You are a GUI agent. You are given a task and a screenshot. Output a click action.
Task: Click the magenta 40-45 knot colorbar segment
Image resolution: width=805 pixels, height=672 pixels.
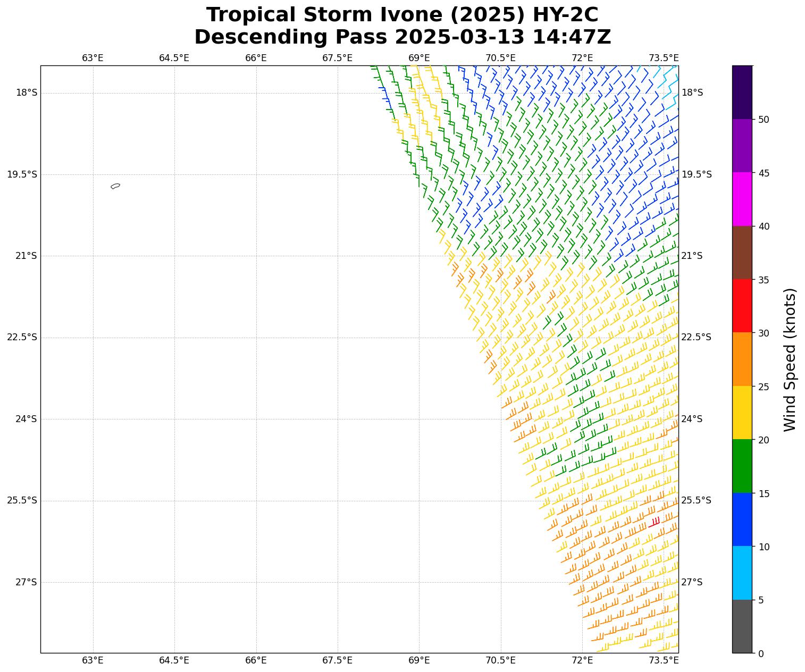point(742,199)
